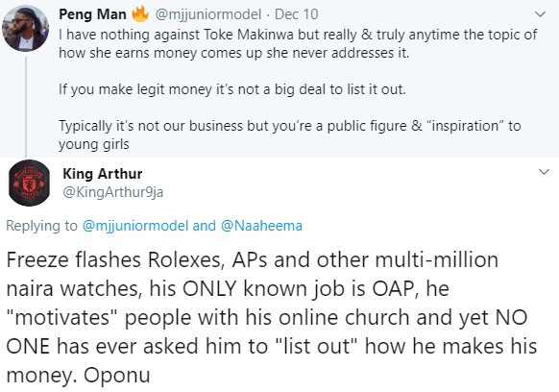This screenshot has height=392, width=559.
Task: Open King Arthur's Manchester United avatar
Action: click(29, 183)
